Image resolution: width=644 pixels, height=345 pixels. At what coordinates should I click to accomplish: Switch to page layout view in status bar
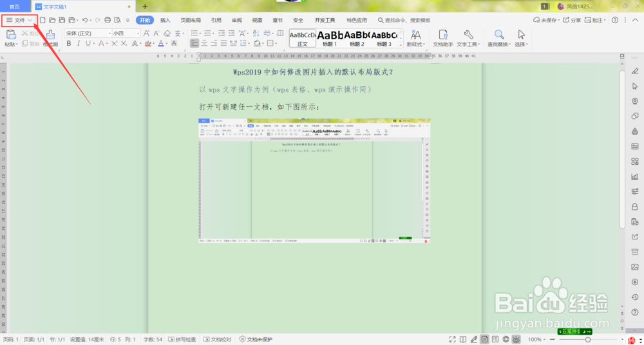tap(485, 339)
